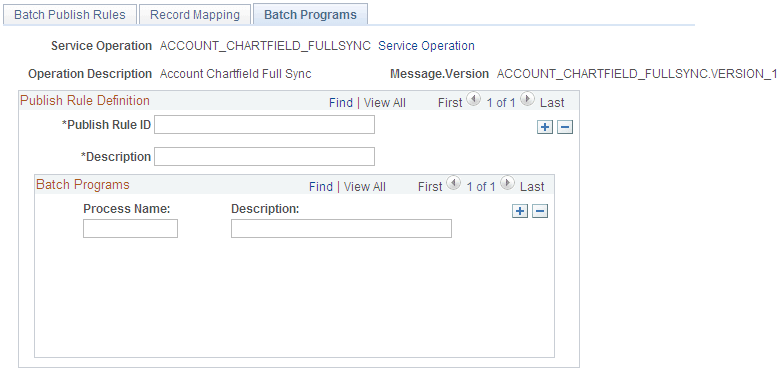Click View All in Publish Rule Definition header
This screenshot has height=375, width=783.
pyautogui.click(x=385, y=103)
